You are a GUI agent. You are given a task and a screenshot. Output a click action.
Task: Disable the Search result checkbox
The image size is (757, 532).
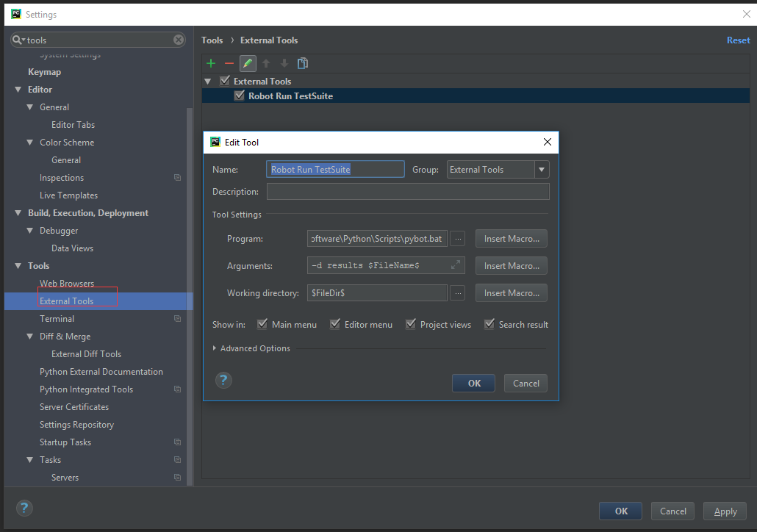[x=489, y=324]
